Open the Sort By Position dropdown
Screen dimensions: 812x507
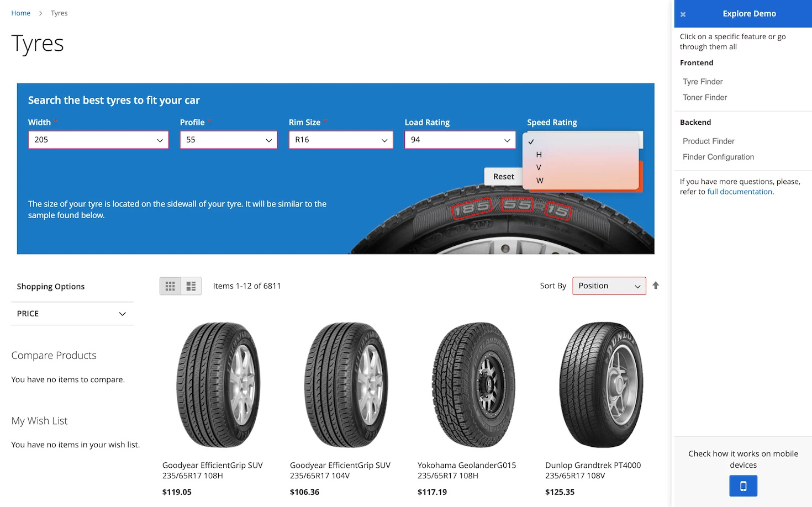coord(609,286)
